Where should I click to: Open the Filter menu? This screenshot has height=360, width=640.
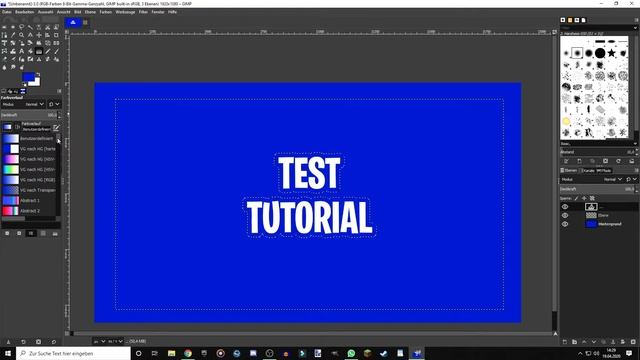pos(143,12)
